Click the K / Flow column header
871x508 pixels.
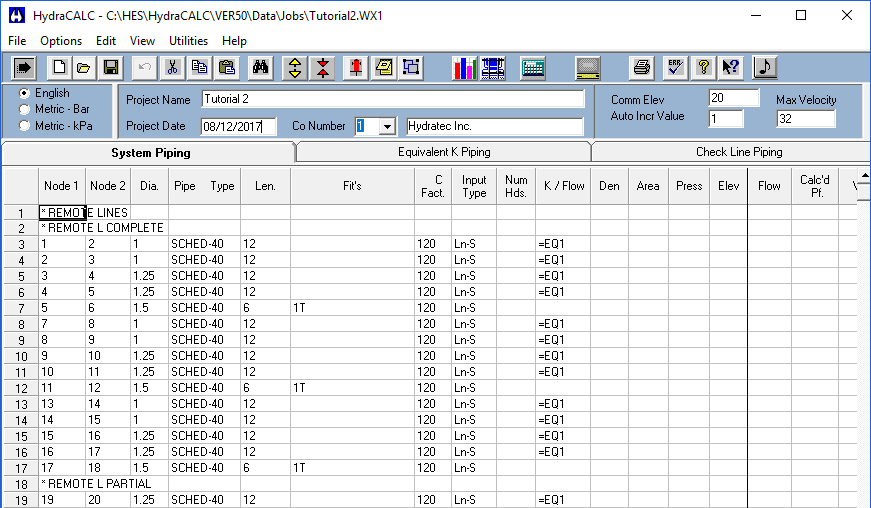tap(563, 186)
